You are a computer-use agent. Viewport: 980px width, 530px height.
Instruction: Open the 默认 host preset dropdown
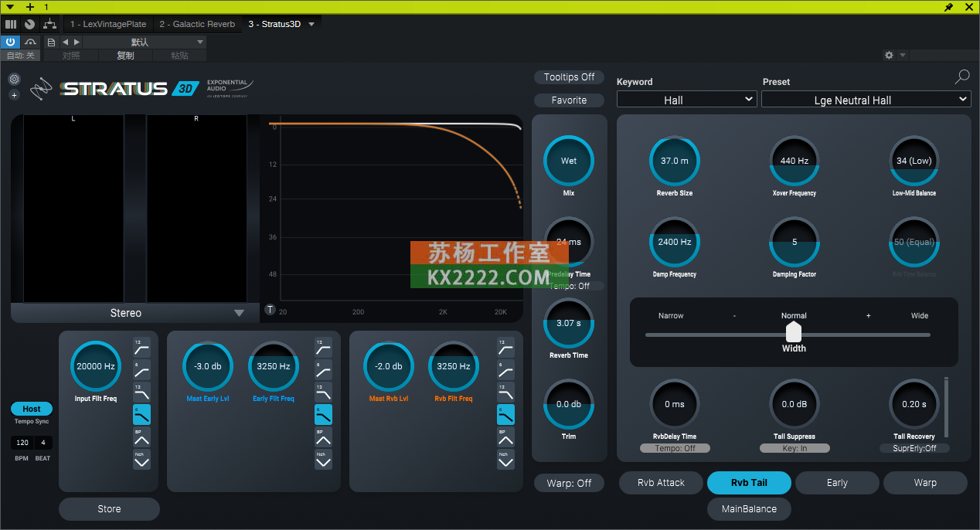pos(145,42)
